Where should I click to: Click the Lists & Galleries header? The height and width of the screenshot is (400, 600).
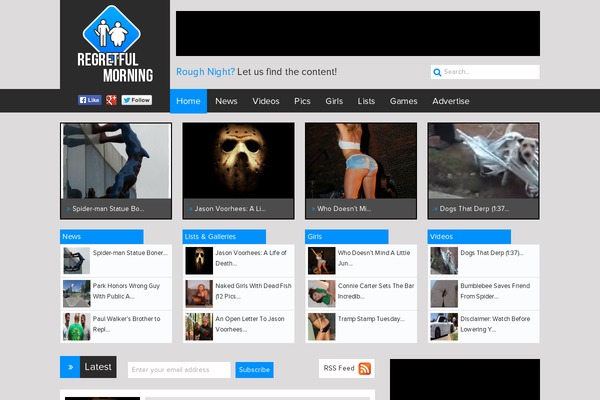[224, 237]
